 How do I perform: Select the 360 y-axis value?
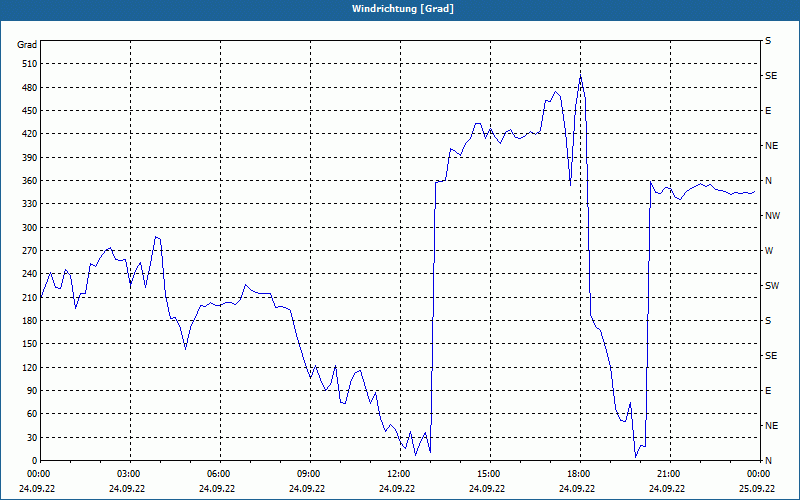pos(30,181)
